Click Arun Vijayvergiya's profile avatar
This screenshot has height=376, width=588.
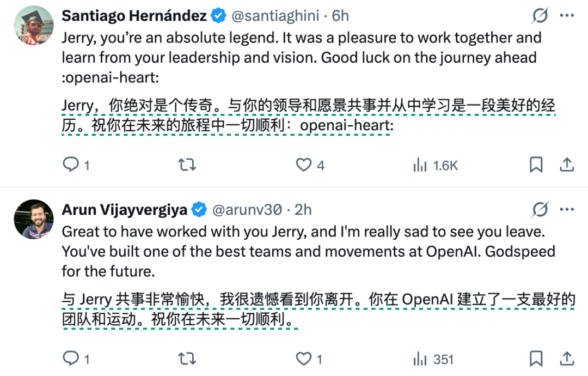[x=33, y=219]
